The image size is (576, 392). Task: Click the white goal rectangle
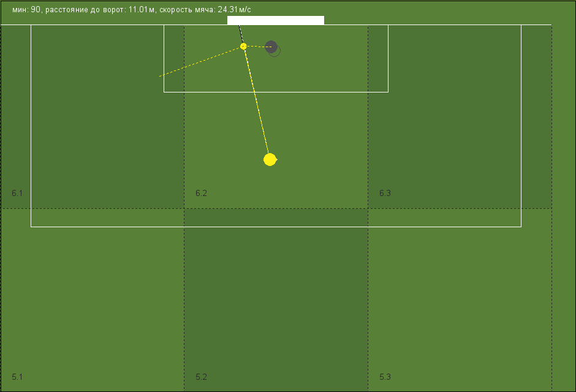[x=276, y=20]
